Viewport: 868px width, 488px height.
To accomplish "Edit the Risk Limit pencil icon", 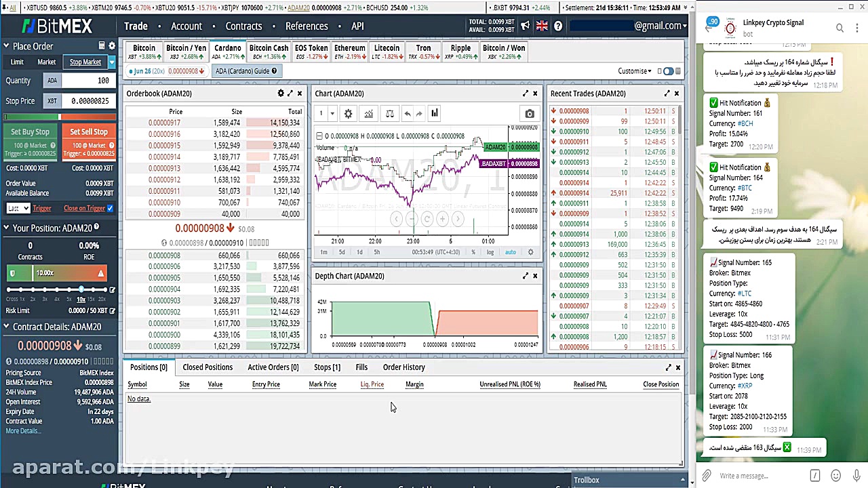I will coord(112,310).
